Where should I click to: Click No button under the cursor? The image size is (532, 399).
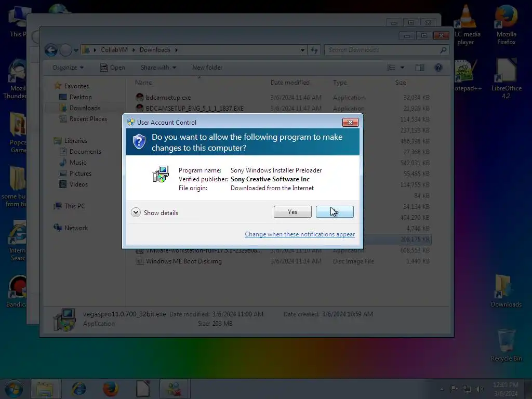(335, 212)
